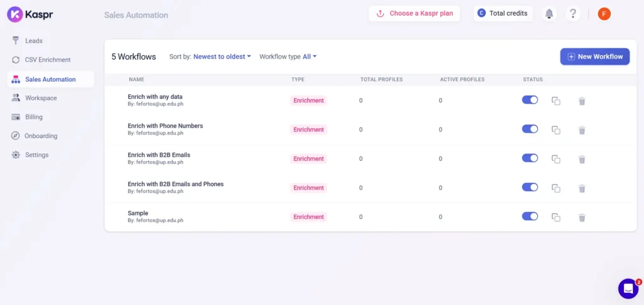Image resolution: width=644 pixels, height=305 pixels.
Task: Toggle the Sample workflow status switch
Action: click(x=530, y=216)
